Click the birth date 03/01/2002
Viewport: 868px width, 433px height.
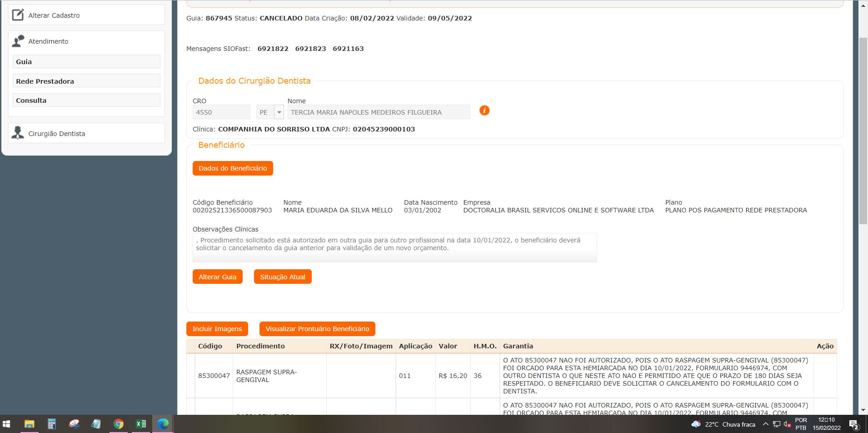(422, 210)
